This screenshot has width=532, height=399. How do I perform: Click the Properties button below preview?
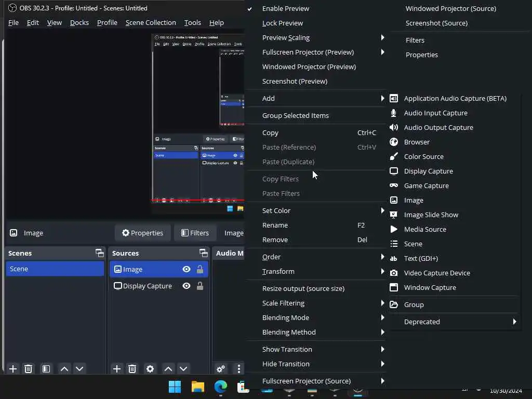143,233
